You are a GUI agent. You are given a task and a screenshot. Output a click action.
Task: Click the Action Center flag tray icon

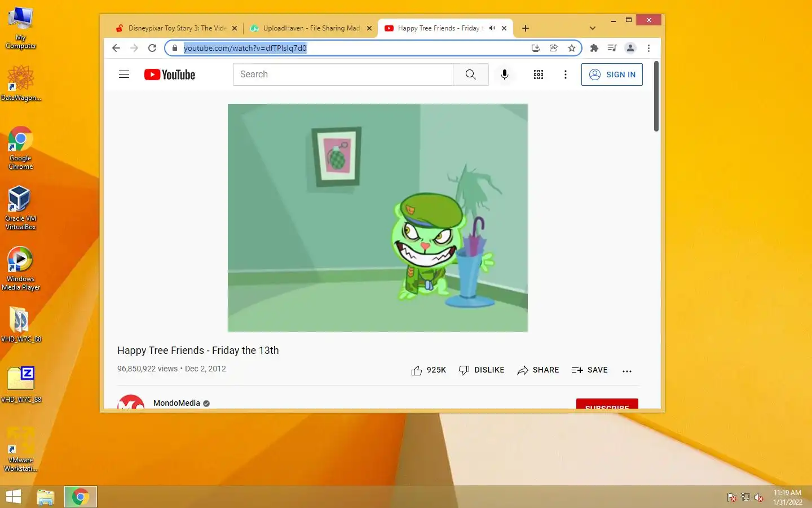732,497
